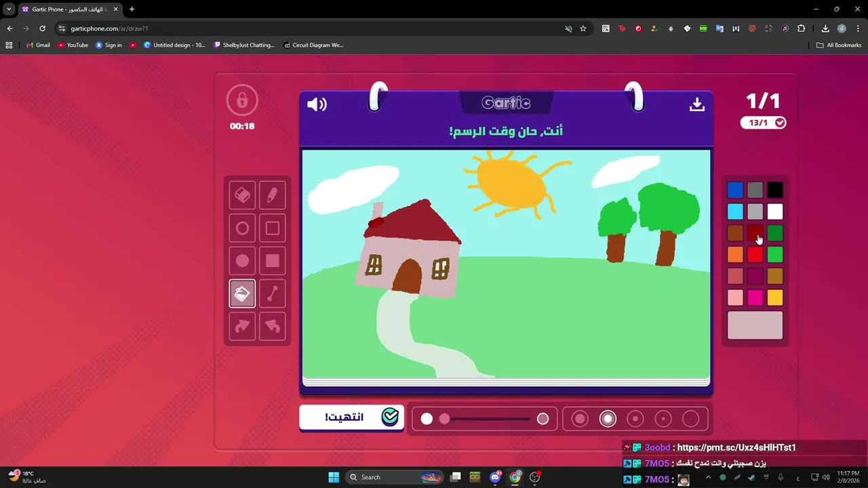Mute the Gartic game sound speaker
Screen dimensions: 868x488
pyautogui.click(x=317, y=104)
